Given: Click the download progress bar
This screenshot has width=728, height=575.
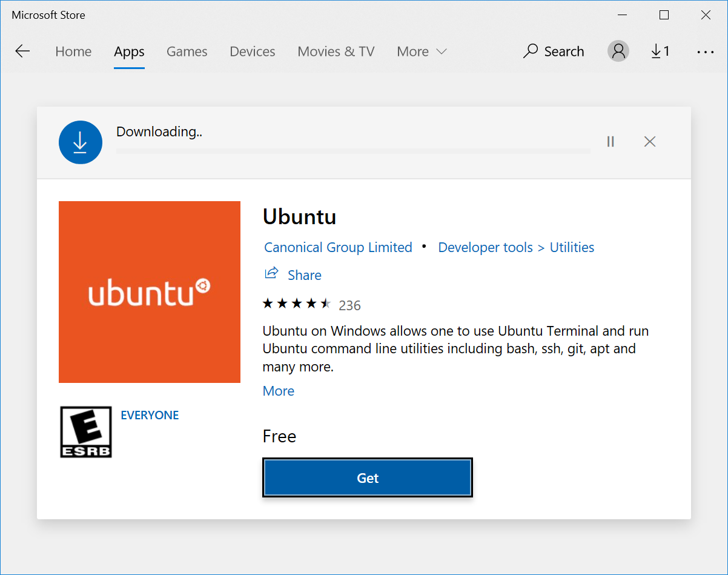Looking at the screenshot, I should 353,151.
